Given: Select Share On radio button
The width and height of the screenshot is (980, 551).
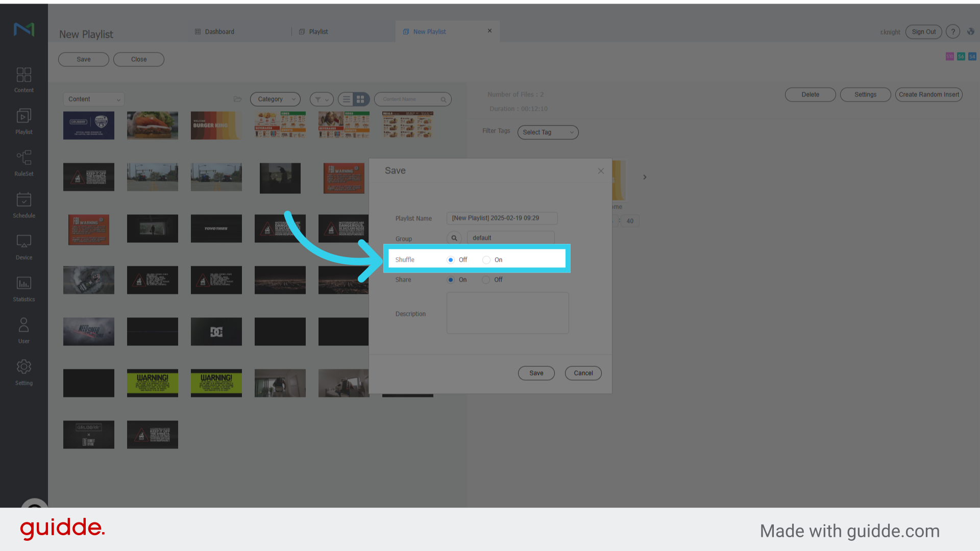Looking at the screenshot, I should click(x=451, y=280).
